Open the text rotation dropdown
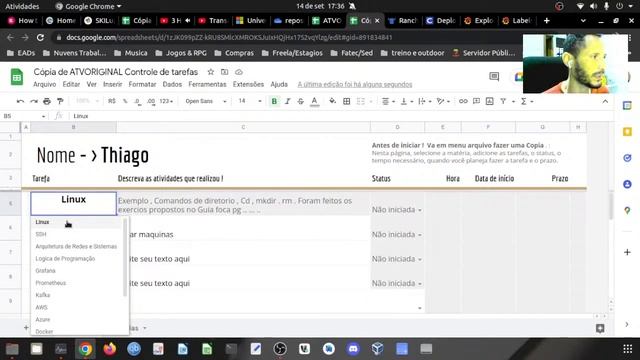The height and width of the screenshot is (360, 640). click(x=444, y=101)
